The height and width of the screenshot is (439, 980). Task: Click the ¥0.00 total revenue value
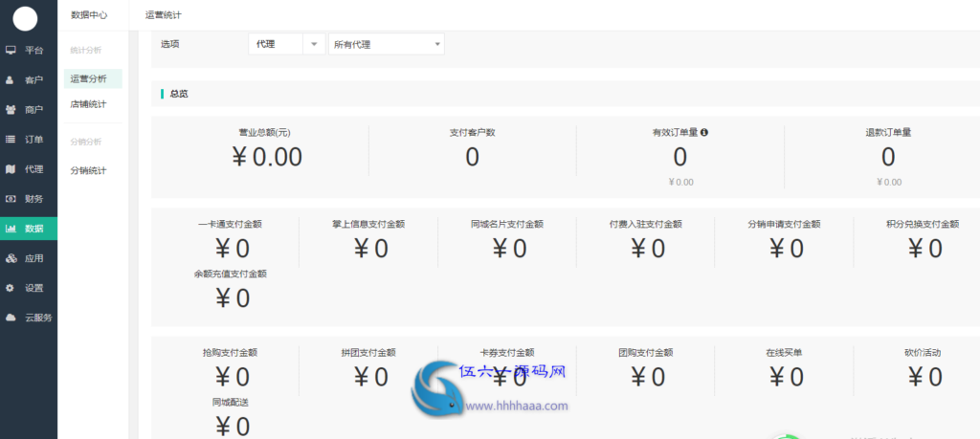point(267,158)
